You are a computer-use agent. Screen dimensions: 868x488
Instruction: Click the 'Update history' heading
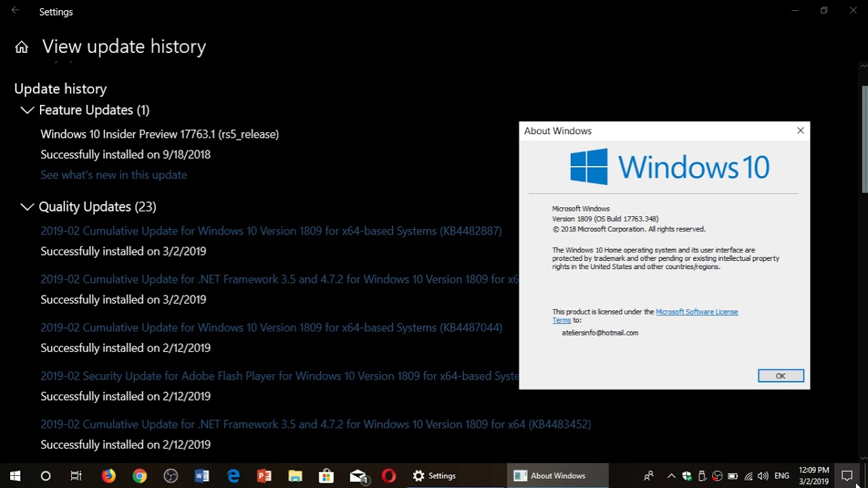[60, 89]
